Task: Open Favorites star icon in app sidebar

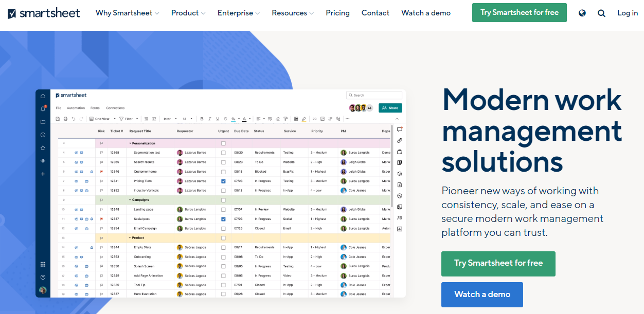Action: point(43,147)
